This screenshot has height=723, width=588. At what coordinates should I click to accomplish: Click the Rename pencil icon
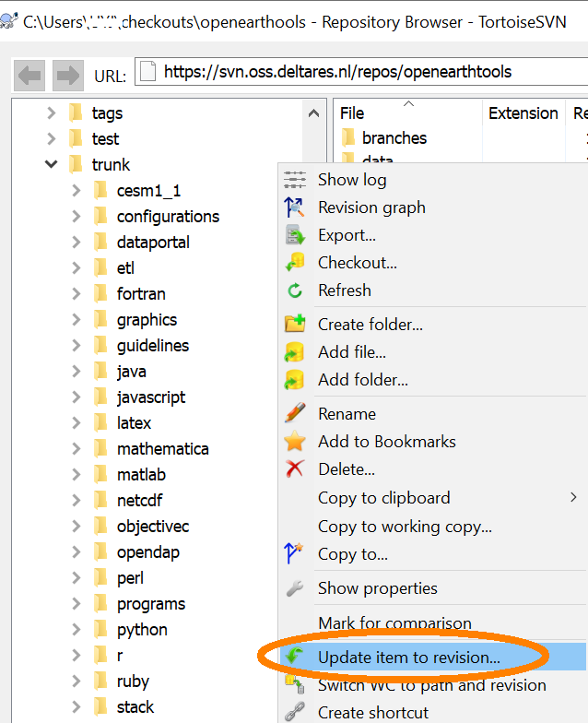(295, 413)
